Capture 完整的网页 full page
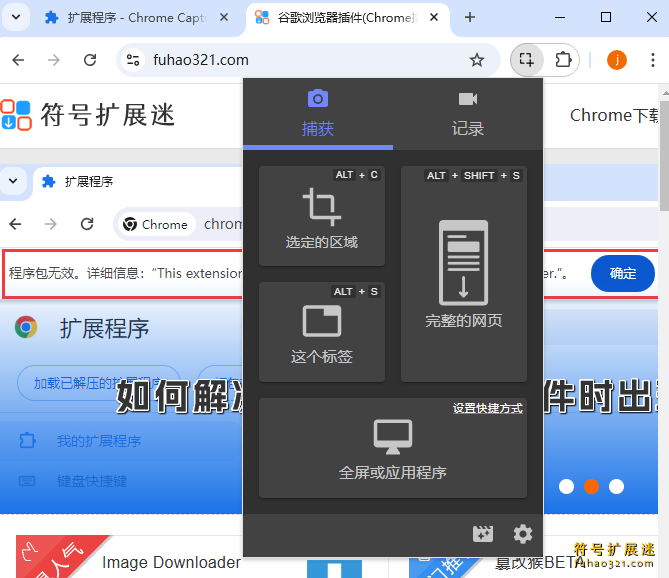Screen dimensions: 669x578 pos(464,274)
